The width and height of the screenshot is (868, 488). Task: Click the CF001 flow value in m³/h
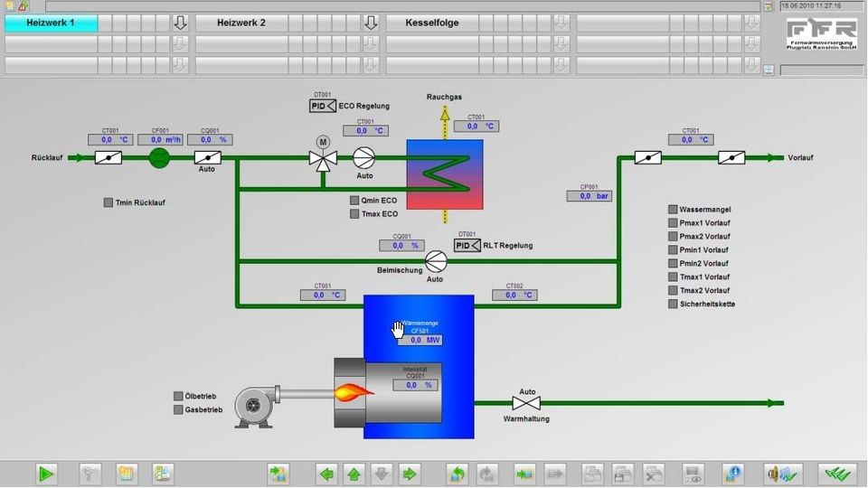tap(160, 140)
